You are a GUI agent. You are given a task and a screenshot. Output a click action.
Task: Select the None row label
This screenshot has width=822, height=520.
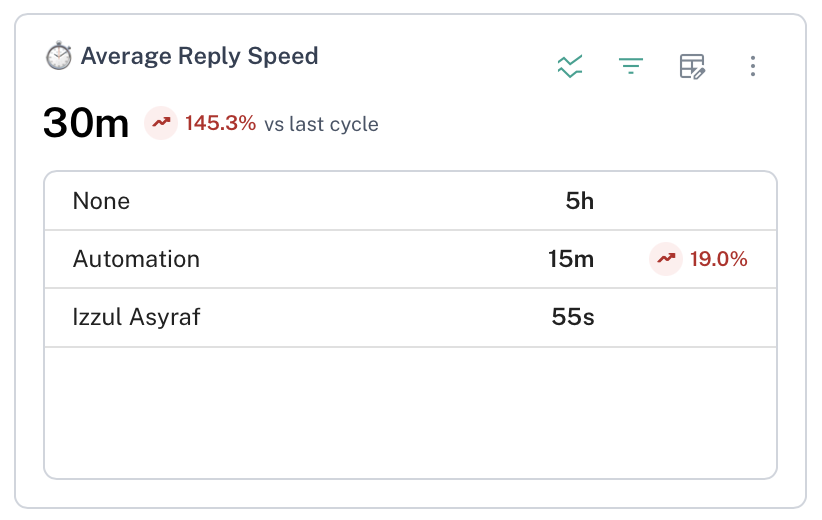click(101, 201)
